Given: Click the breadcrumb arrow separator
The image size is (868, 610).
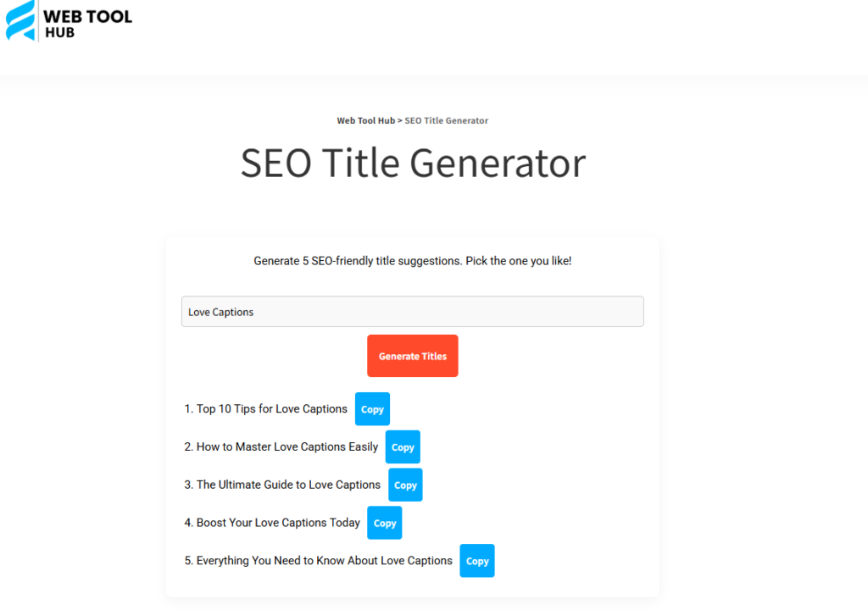Looking at the screenshot, I should (x=400, y=120).
